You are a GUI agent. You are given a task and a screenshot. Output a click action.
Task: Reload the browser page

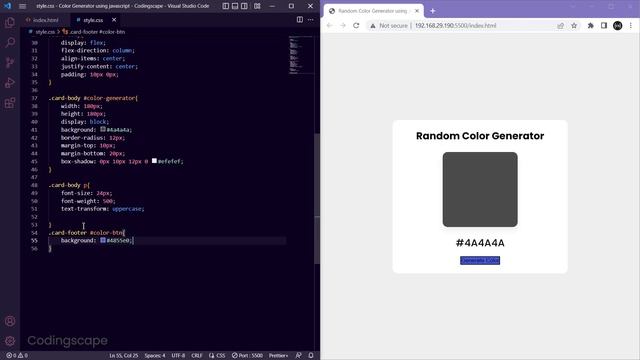[x=356, y=25]
